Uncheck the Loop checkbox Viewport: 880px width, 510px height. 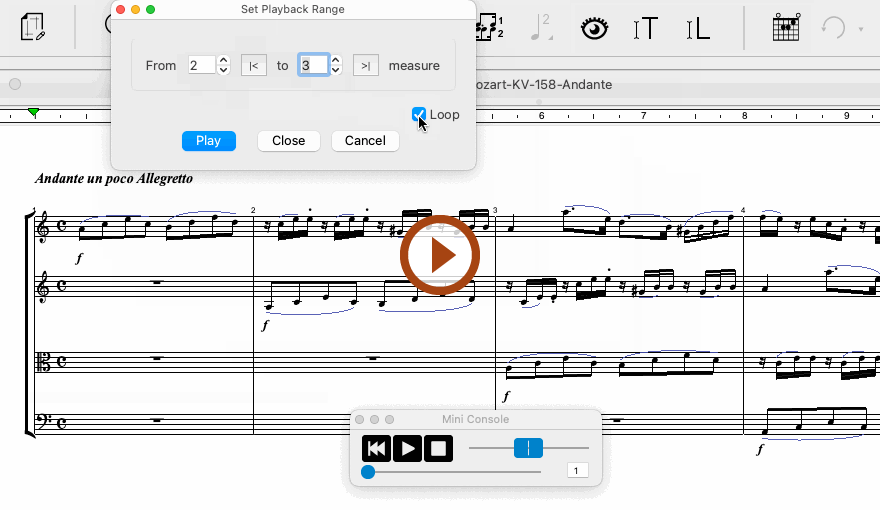tap(419, 114)
